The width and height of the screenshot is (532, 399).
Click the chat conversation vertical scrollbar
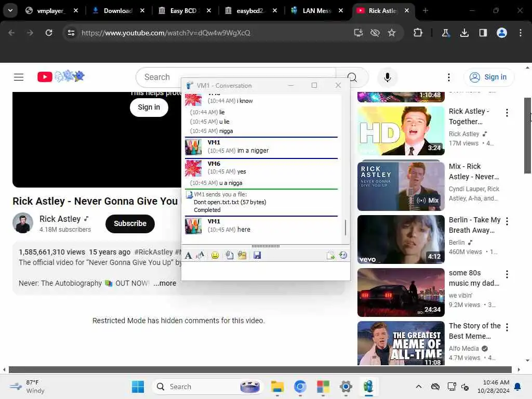(345, 228)
